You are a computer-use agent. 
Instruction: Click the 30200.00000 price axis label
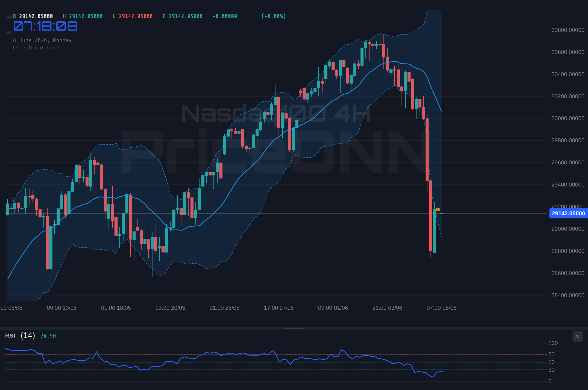568,96
